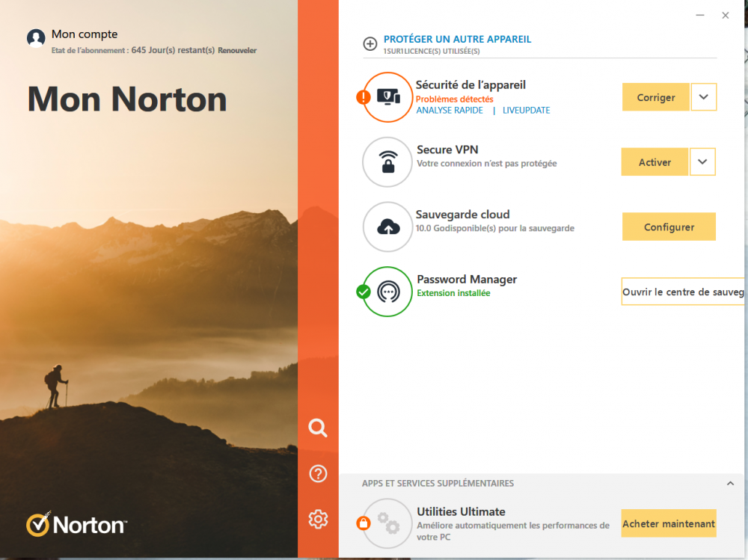Click the Sauvegarde cloud title

pos(463,215)
